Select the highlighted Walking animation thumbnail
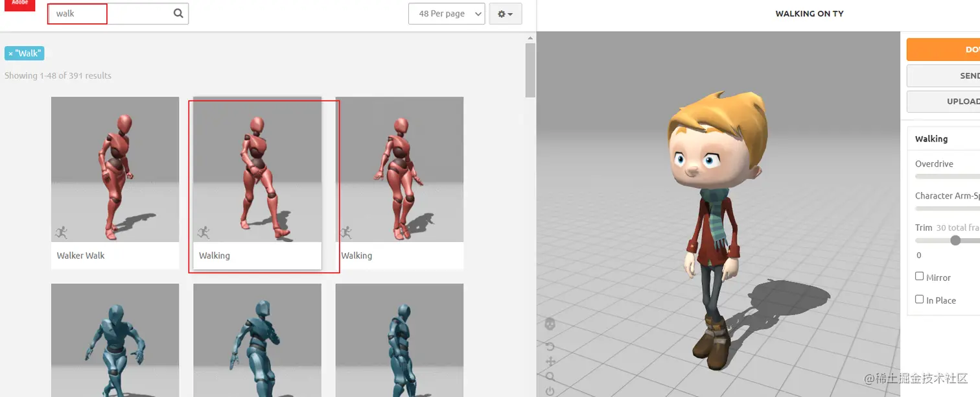980x397 pixels. [257, 169]
